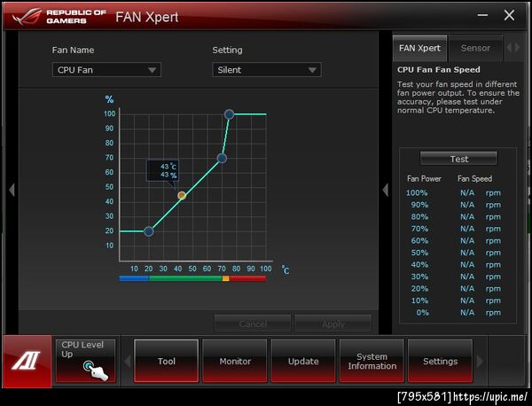Click the Fan Power column header
This screenshot has height=406, width=532.
(424, 179)
